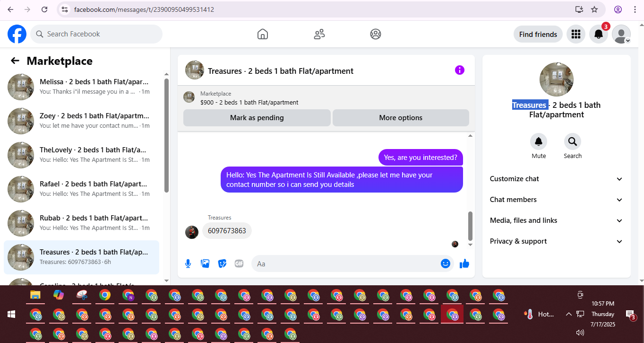Screen dimensions: 644x343
Task: Click the back arrow beside Marketplace
Action: (x=15, y=61)
